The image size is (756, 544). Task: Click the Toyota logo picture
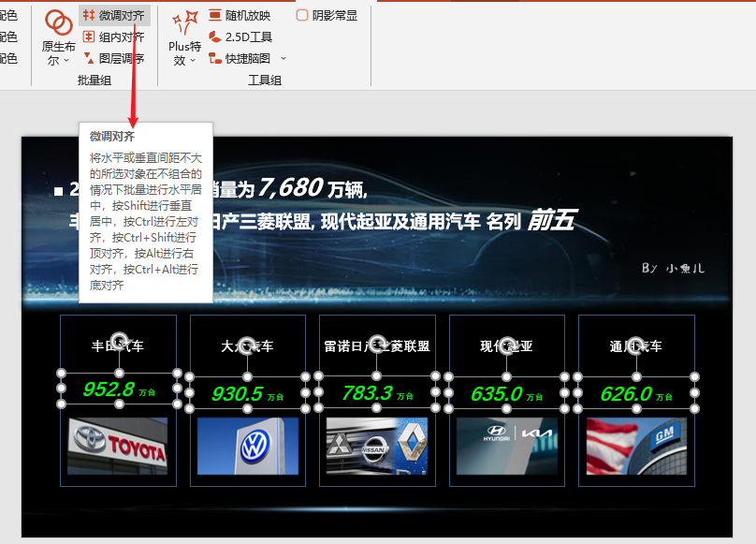point(118,447)
